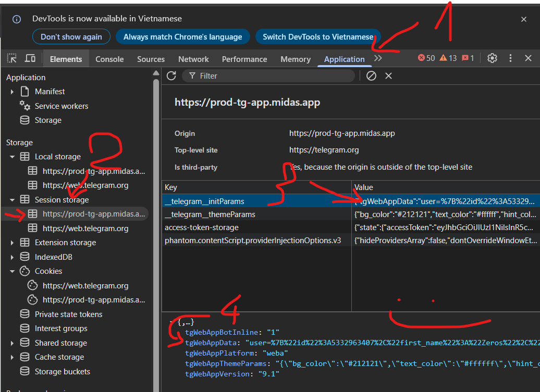Expand the Manifest tree item arrow

pyautogui.click(x=12, y=92)
